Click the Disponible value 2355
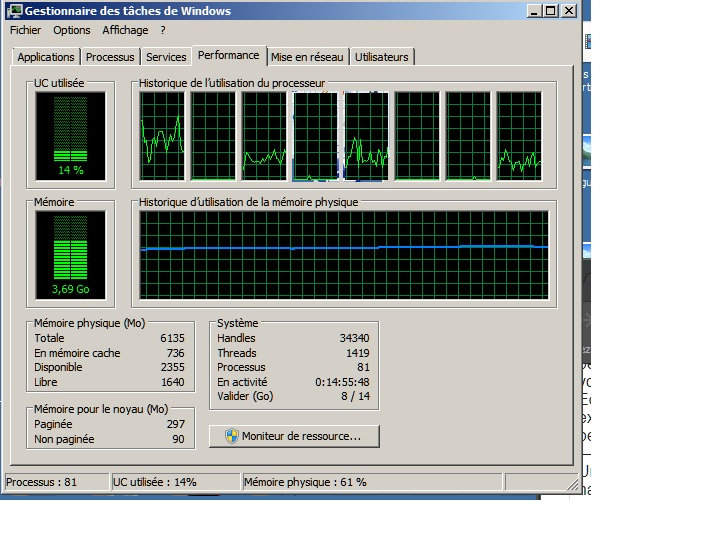This screenshot has width=728, height=556. click(173, 367)
